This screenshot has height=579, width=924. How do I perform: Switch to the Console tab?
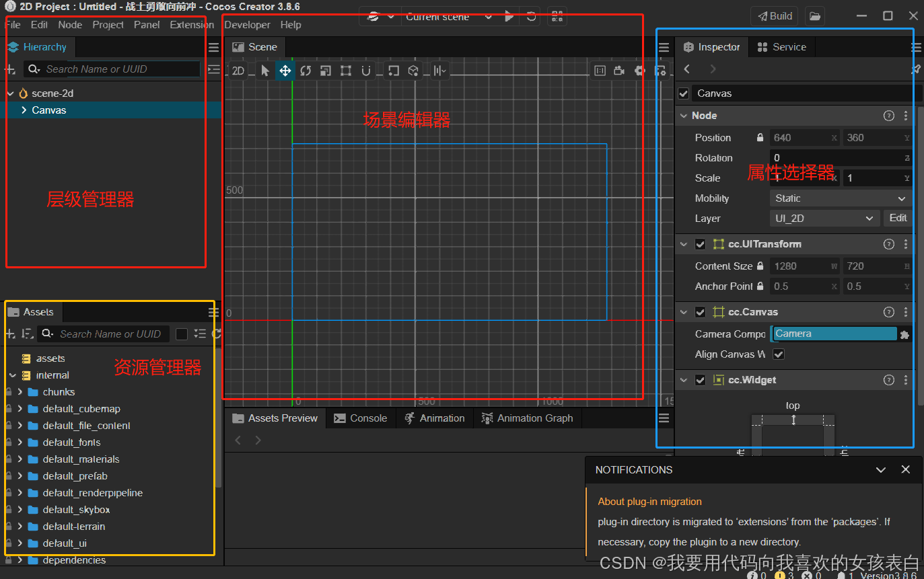(361, 418)
